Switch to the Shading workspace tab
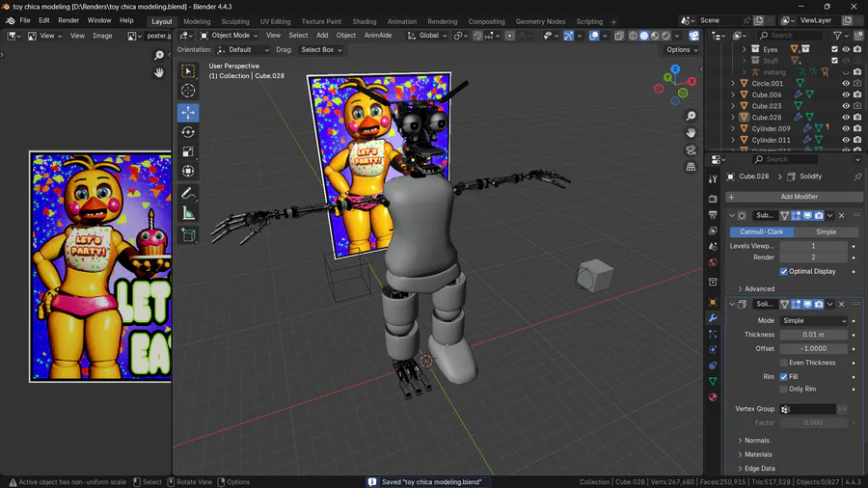The height and width of the screenshot is (488, 868). pyautogui.click(x=365, y=21)
